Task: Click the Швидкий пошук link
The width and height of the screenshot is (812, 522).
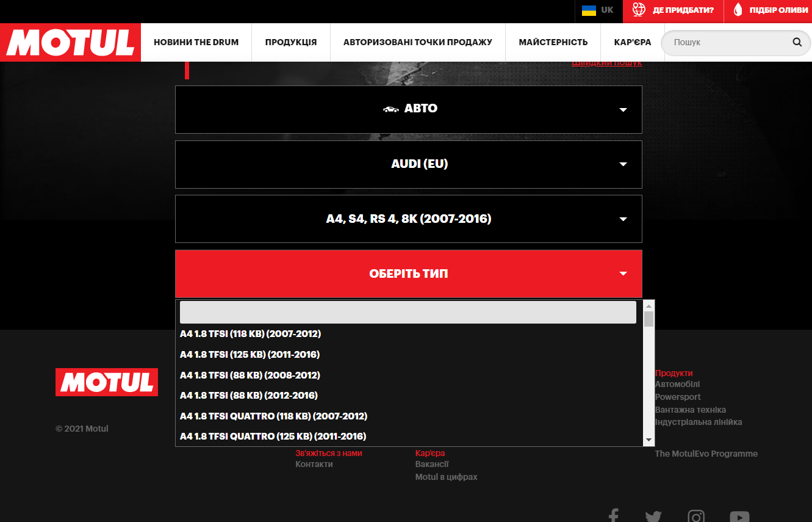Action: (x=606, y=63)
